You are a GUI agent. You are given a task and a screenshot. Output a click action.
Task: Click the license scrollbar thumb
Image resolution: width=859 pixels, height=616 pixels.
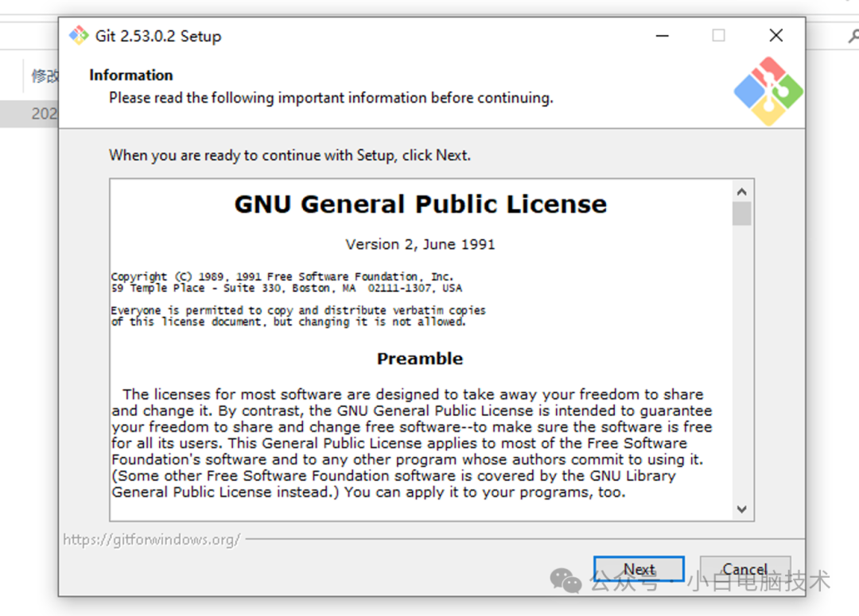point(742,214)
